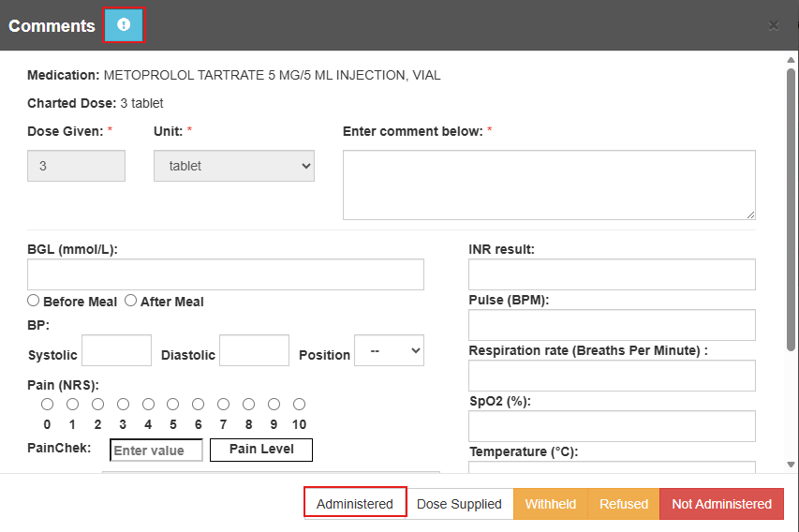
Task: Click the PainChek Enter value field
Action: (156, 450)
